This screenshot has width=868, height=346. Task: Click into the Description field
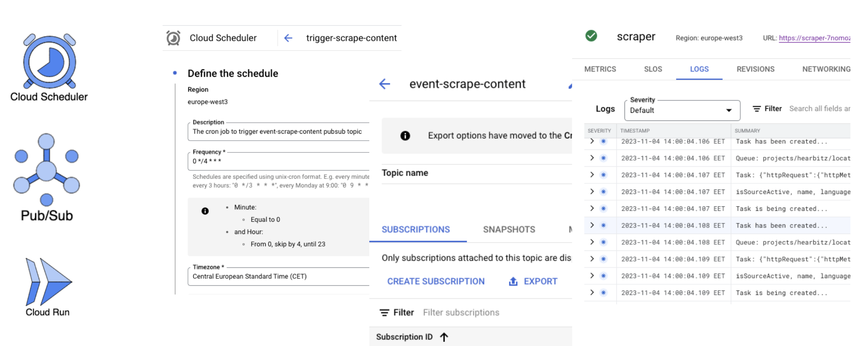point(278,131)
